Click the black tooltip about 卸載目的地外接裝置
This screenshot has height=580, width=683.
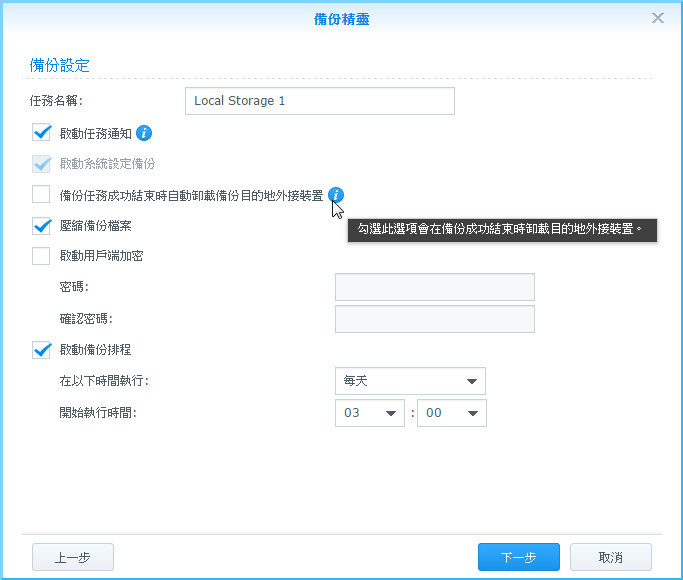tap(501, 230)
